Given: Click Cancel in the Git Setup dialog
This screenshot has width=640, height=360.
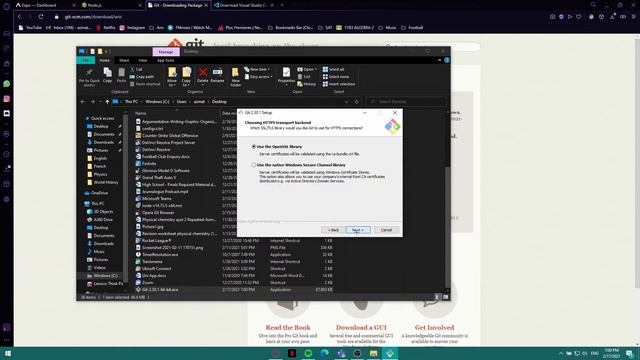Looking at the screenshot, I should click(x=386, y=230).
